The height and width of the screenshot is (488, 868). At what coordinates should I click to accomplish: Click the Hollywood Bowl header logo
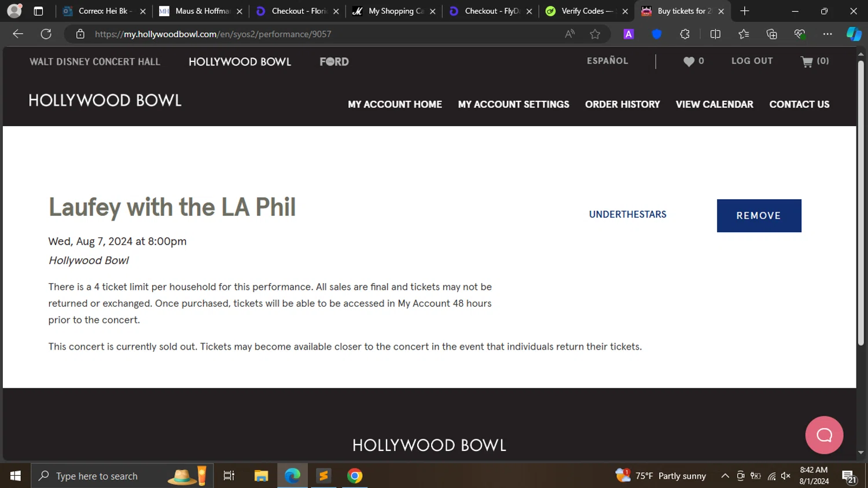tap(105, 100)
